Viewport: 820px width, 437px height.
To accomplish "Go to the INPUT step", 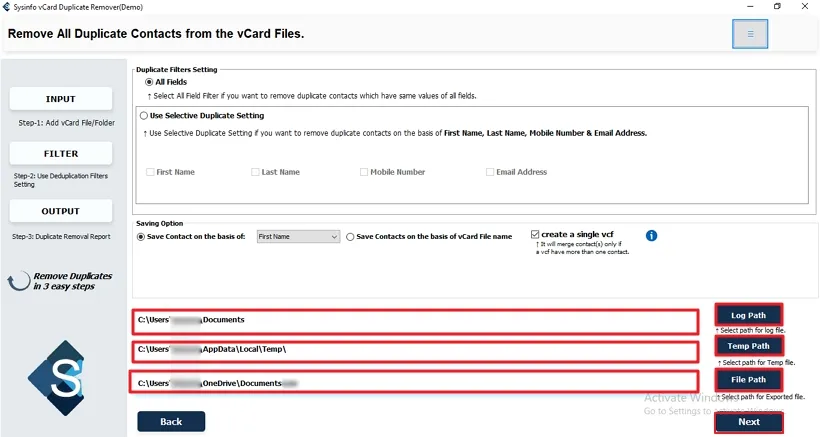I will (61, 99).
